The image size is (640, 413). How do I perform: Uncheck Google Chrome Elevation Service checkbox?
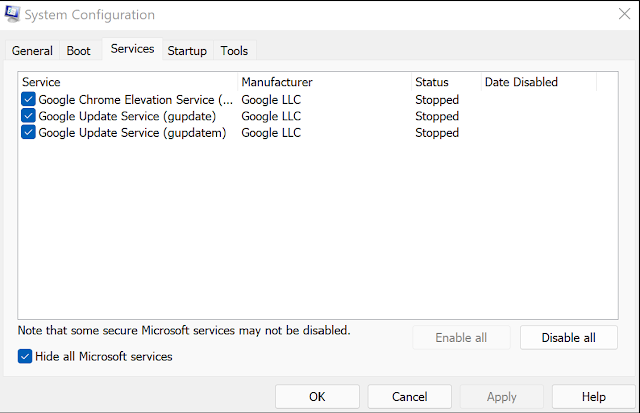coord(28,100)
